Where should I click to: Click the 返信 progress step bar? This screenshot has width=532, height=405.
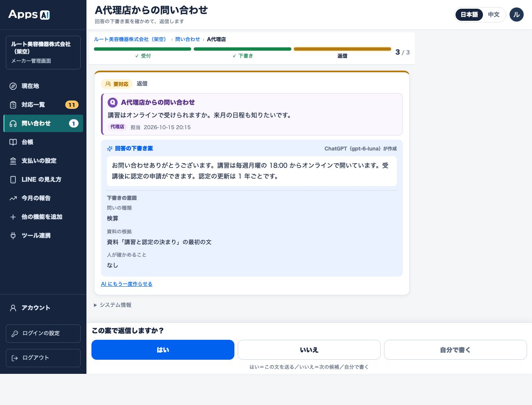point(342,49)
